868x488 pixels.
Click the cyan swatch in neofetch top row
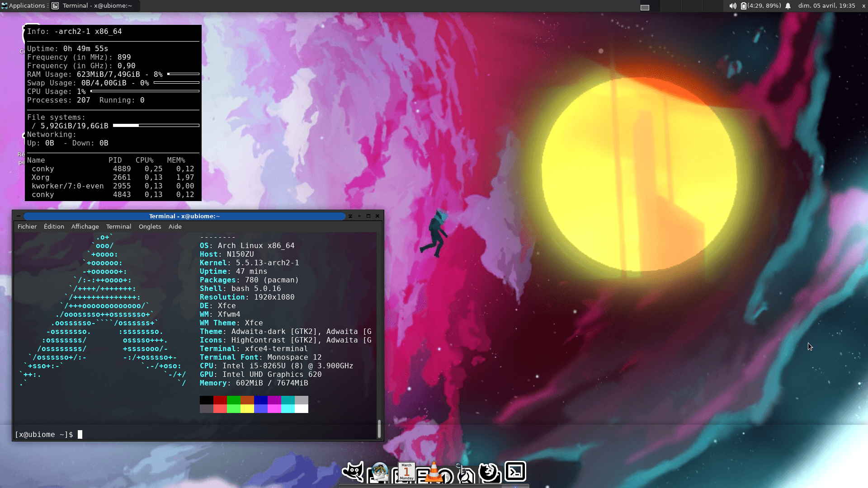pos(288,400)
